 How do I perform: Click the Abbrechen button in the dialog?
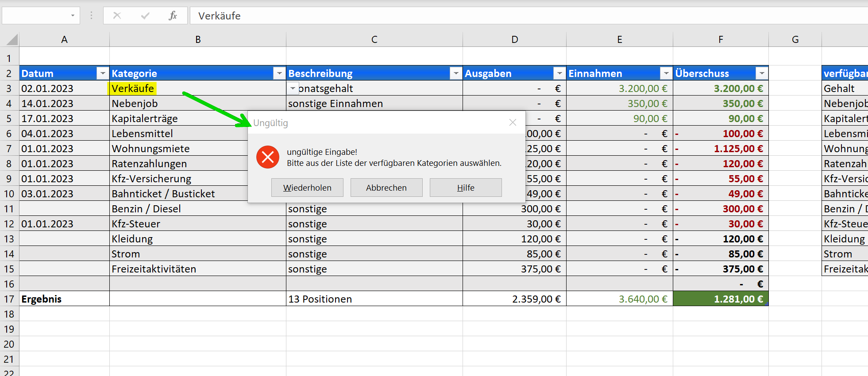pos(386,188)
